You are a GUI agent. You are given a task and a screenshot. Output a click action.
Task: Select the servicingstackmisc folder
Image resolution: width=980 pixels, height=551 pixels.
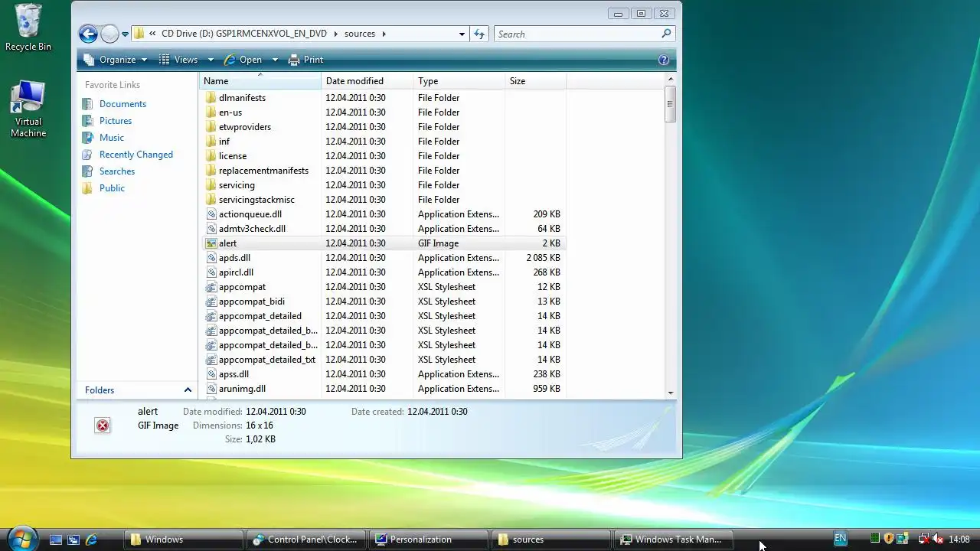256,200
